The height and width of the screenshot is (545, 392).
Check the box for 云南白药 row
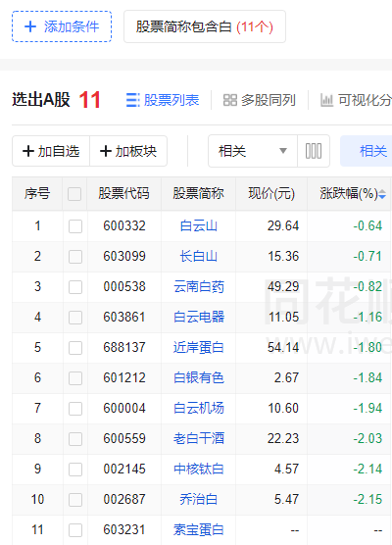75,287
